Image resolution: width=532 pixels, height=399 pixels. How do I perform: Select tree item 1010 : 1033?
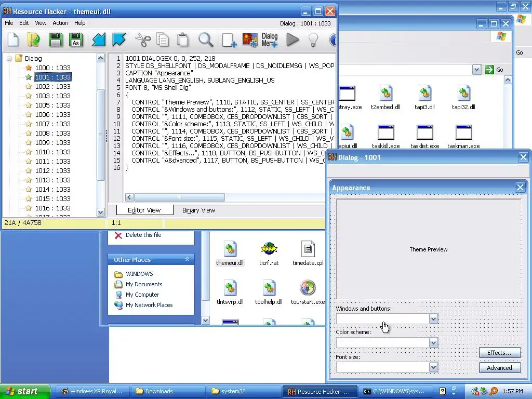pos(52,152)
